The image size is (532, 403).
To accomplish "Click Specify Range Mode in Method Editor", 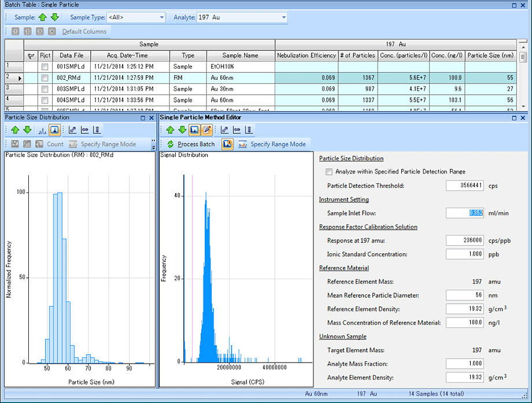I will tap(272, 144).
